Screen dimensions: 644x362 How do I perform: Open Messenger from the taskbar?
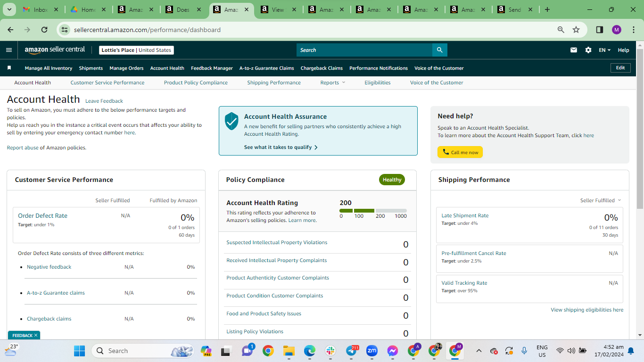(x=393, y=351)
